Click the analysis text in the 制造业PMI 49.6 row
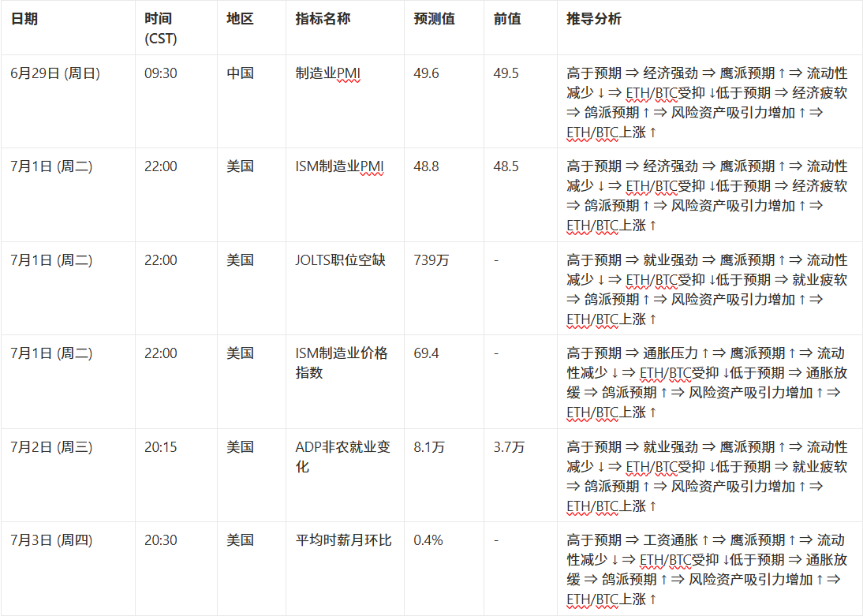 pos(707,103)
